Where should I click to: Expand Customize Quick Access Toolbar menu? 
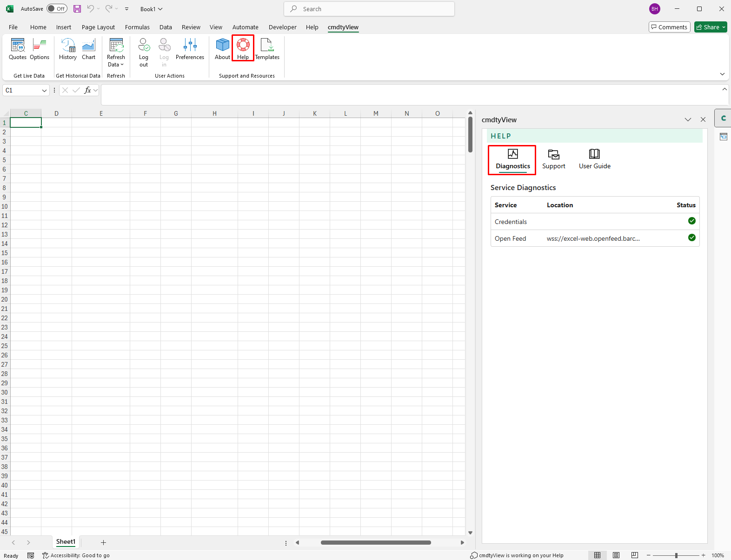pyautogui.click(x=126, y=9)
